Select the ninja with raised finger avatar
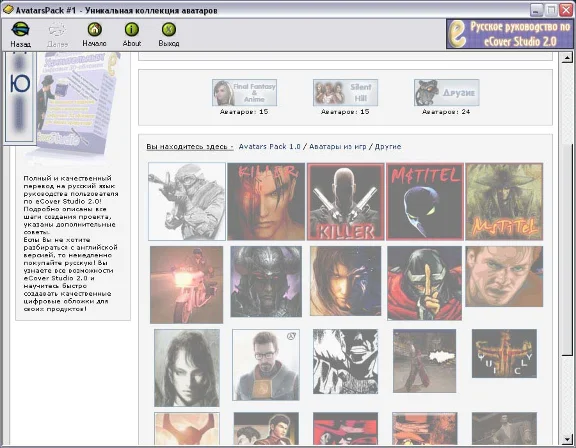 tap(424, 283)
